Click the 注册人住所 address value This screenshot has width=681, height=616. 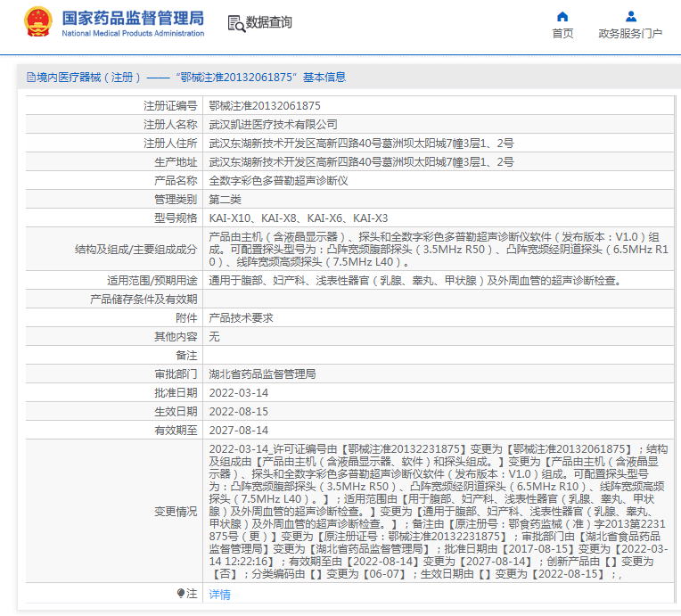361,143
